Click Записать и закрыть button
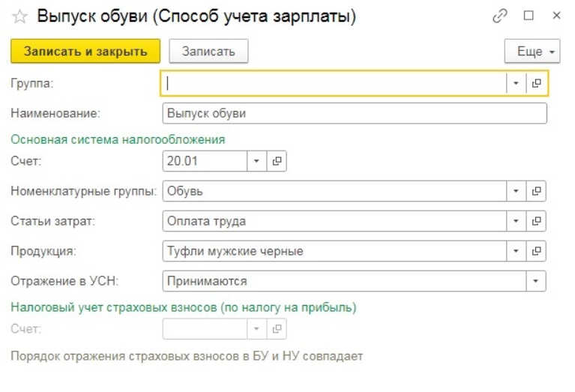 tap(85, 52)
